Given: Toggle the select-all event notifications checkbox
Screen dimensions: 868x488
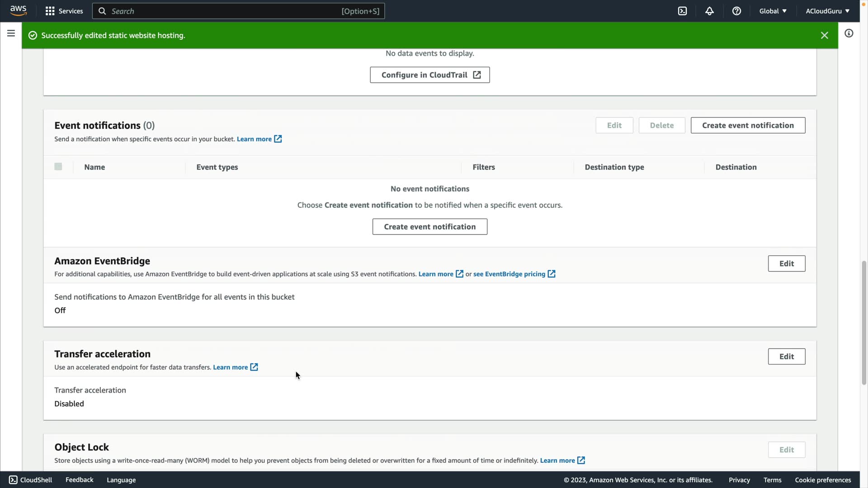Looking at the screenshot, I should (58, 167).
